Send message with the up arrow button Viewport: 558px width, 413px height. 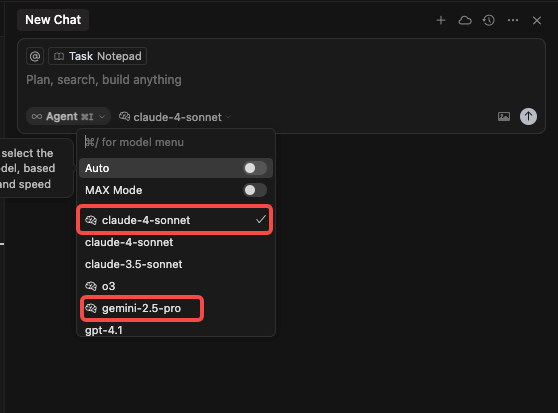528,117
